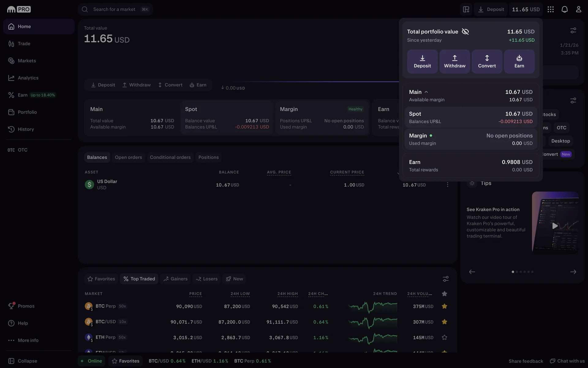This screenshot has width=588, height=368.
Task: Select first tips carousel dot
Action: pos(513,272)
